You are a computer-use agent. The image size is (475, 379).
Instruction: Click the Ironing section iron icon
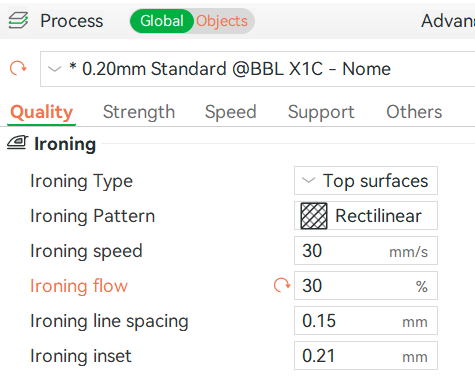(18, 143)
